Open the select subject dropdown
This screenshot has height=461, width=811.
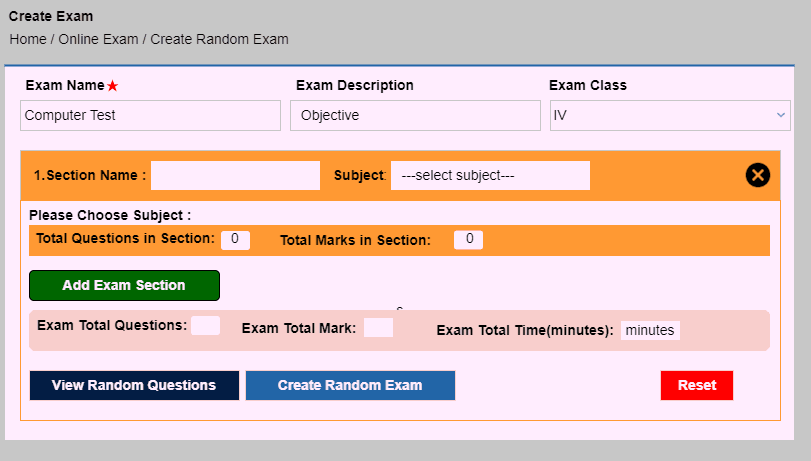point(490,175)
